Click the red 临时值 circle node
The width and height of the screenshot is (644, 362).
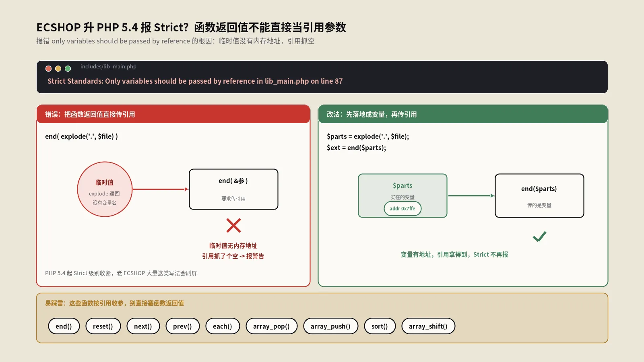tap(105, 189)
